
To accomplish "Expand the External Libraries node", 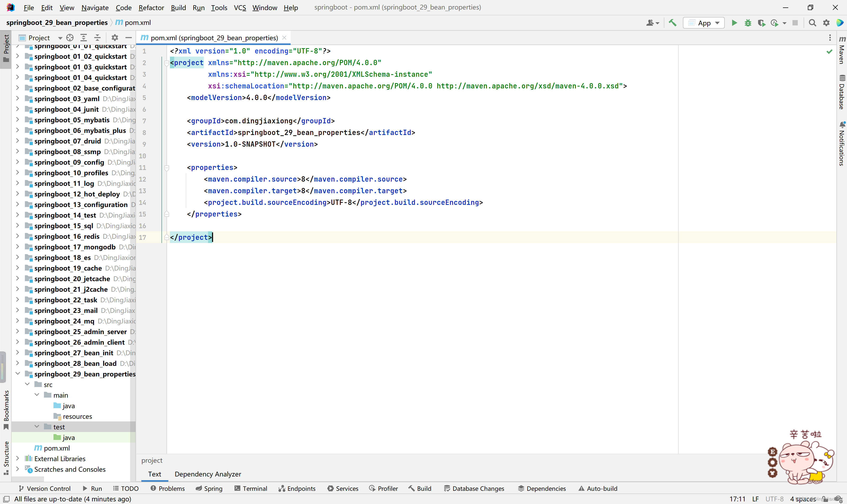I will [x=18, y=458].
